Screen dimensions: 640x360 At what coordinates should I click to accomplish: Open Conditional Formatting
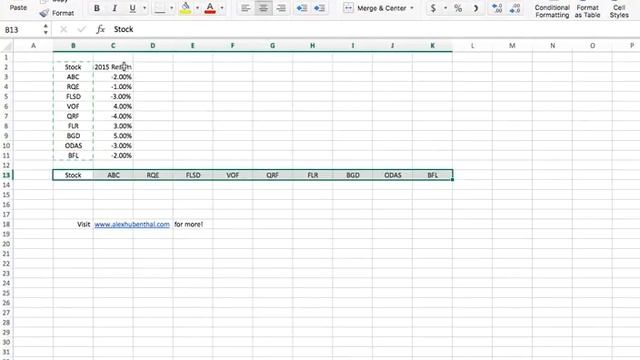pyautogui.click(x=552, y=11)
